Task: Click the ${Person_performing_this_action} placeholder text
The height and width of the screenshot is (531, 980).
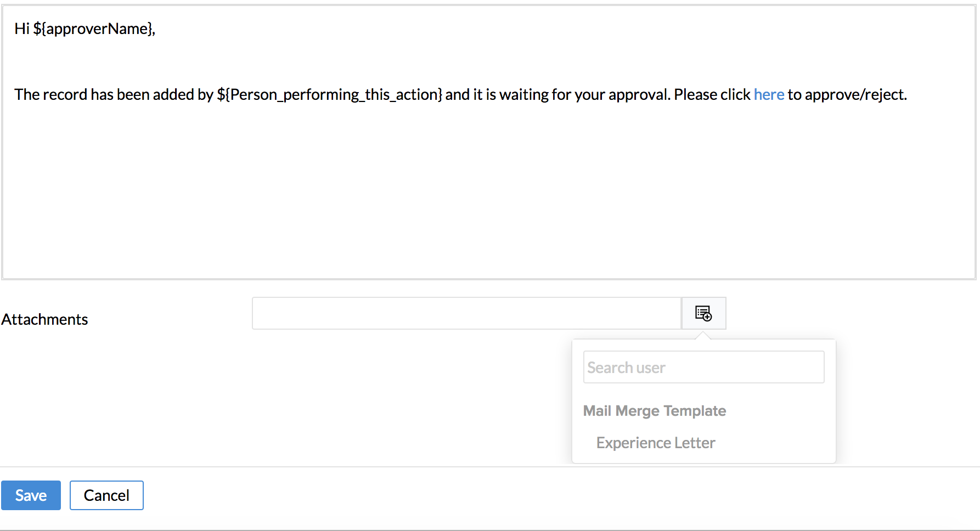Action: coord(329,94)
